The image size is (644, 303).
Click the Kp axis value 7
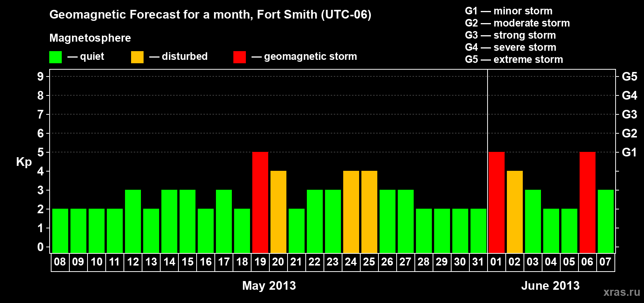click(41, 114)
